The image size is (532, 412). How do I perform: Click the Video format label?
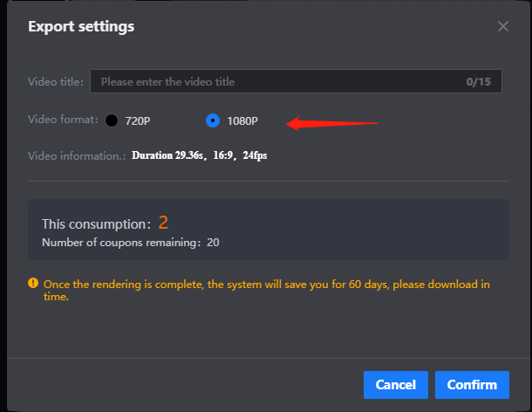point(63,120)
